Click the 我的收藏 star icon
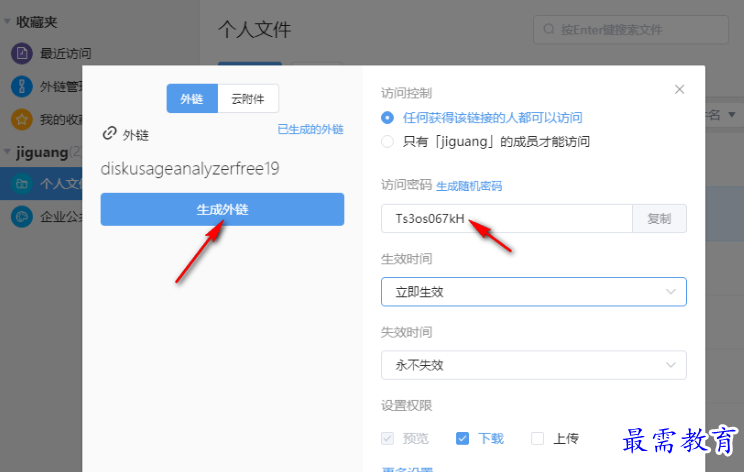The image size is (744, 472). point(22,120)
